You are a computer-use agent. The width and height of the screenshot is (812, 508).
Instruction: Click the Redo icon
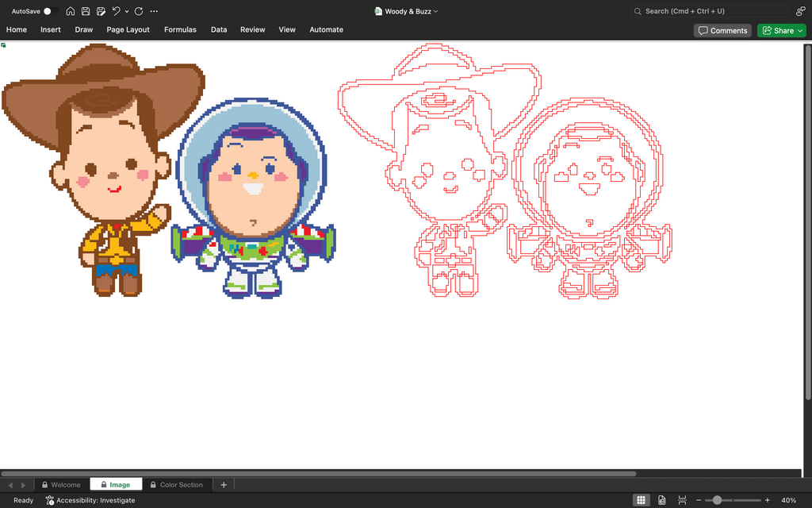click(139, 11)
